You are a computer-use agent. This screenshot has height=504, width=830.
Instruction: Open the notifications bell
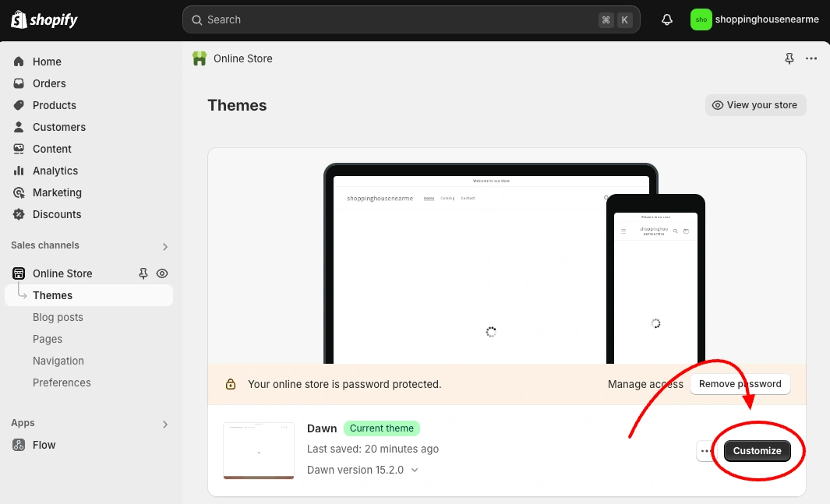(x=667, y=19)
